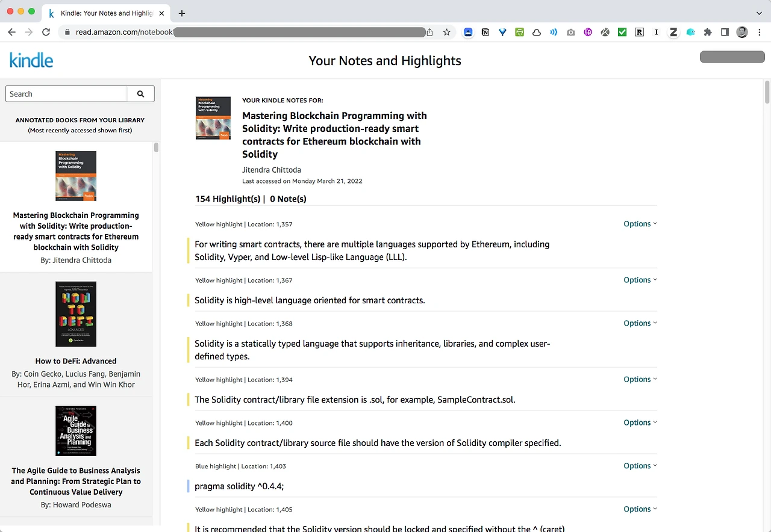Screen dimensions: 771x532
Task: Click the teal blob extension icon
Action: pos(691,32)
